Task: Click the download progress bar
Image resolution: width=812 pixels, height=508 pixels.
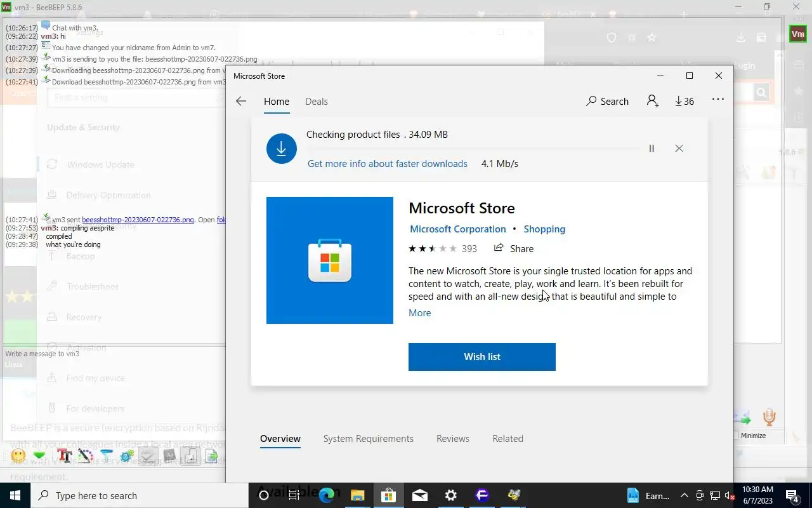Action: [475, 149]
